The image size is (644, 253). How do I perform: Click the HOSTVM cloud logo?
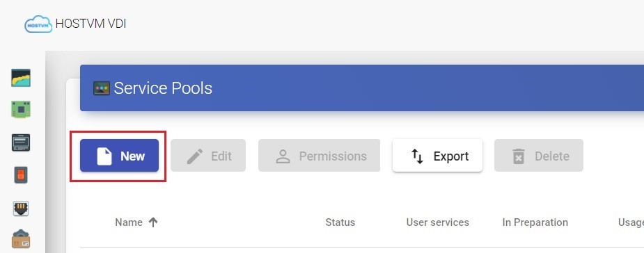(x=38, y=24)
